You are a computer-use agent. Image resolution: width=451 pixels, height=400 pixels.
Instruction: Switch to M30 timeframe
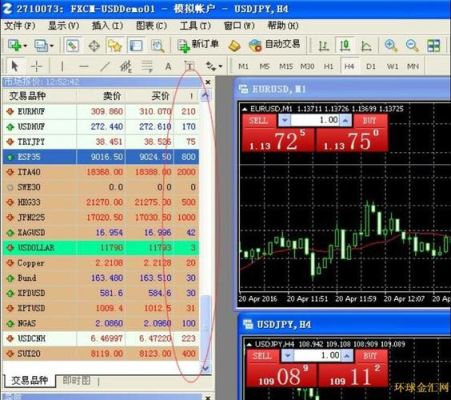(x=307, y=66)
